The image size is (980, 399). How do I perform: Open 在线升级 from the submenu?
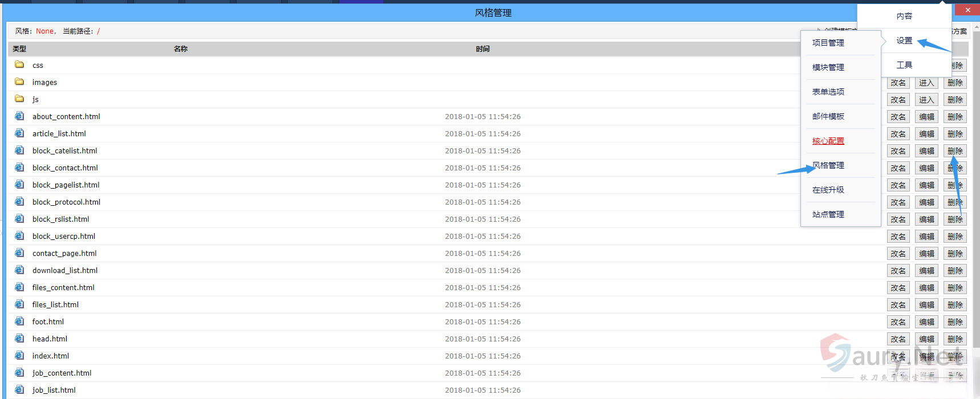tap(828, 190)
